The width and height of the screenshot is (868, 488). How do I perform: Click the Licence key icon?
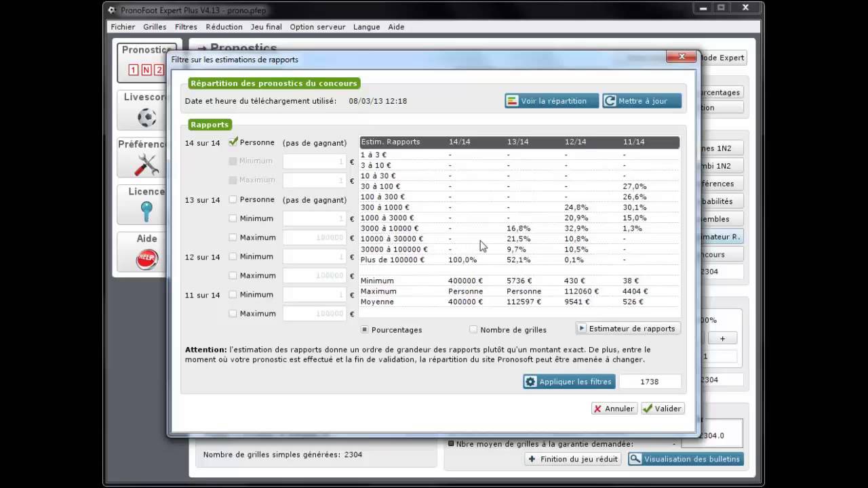(x=146, y=211)
